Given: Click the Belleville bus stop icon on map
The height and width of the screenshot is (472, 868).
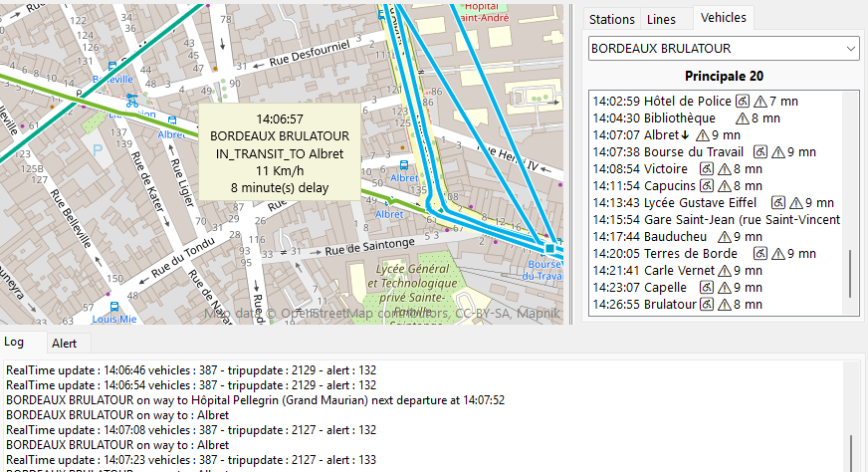Looking at the screenshot, I should [112, 67].
